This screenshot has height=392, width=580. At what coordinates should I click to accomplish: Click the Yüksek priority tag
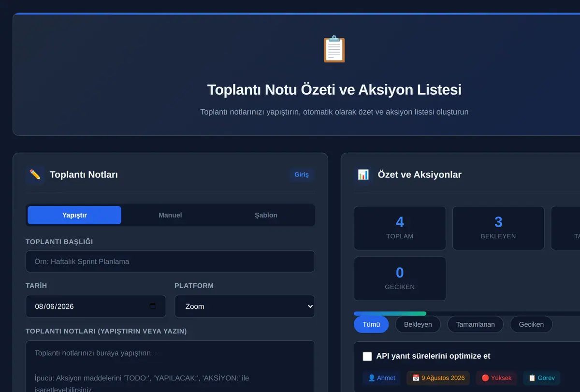(496, 378)
